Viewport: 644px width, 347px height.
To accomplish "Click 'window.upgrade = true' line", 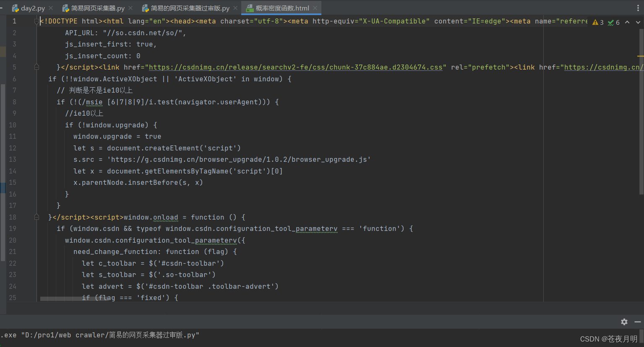I will [x=117, y=136].
